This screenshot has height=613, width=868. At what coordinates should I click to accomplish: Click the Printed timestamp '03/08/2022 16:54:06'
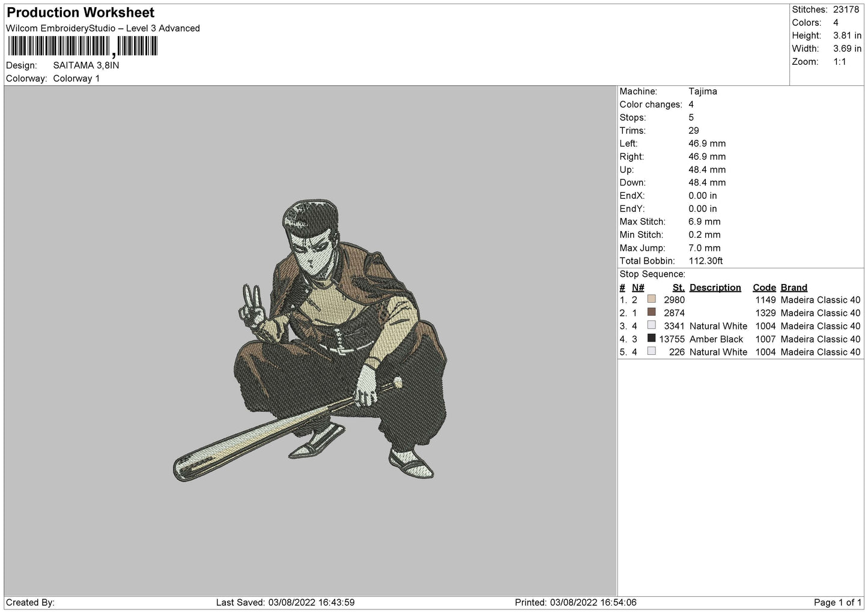coord(593,603)
